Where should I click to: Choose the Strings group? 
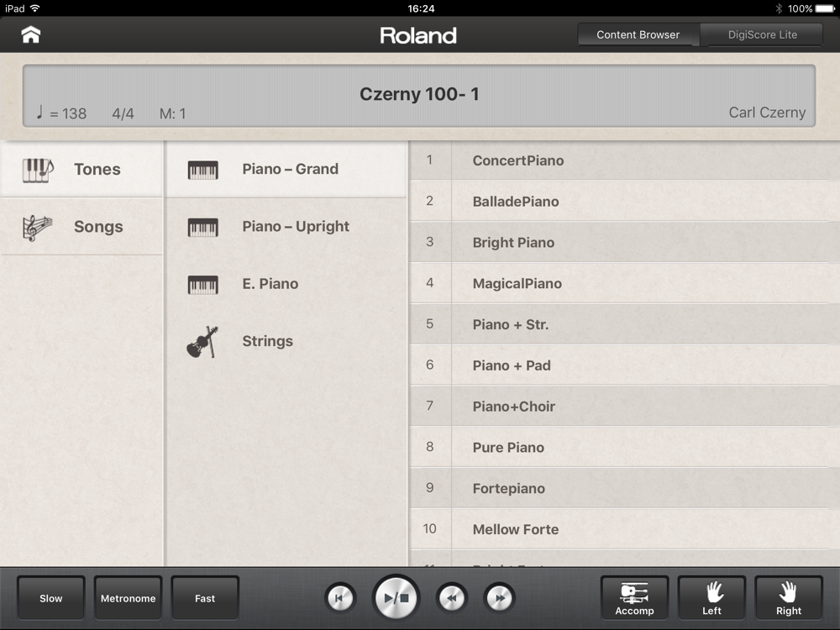[x=286, y=341]
